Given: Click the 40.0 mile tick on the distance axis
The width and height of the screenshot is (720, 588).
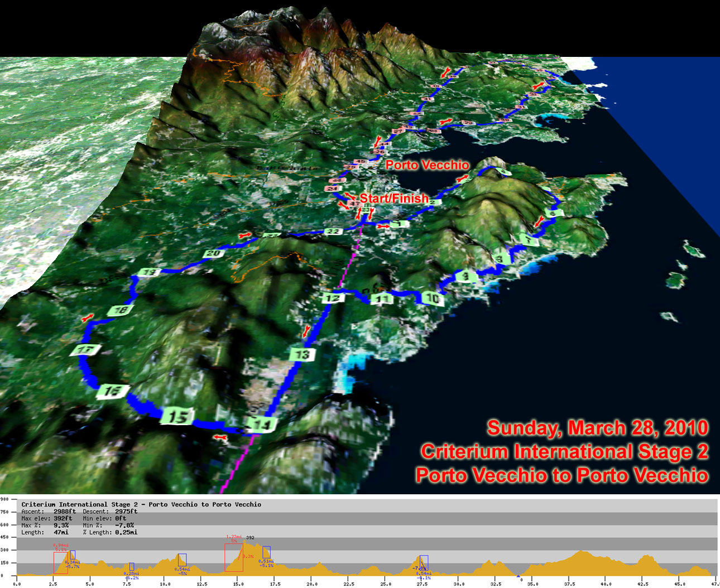Looking at the screenshot, I should pyautogui.click(x=606, y=584).
